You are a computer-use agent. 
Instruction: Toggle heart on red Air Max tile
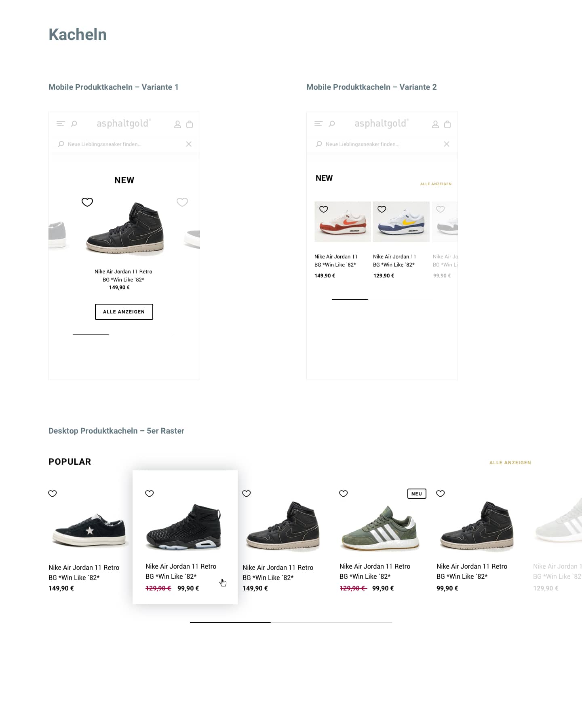coord(324,209)
